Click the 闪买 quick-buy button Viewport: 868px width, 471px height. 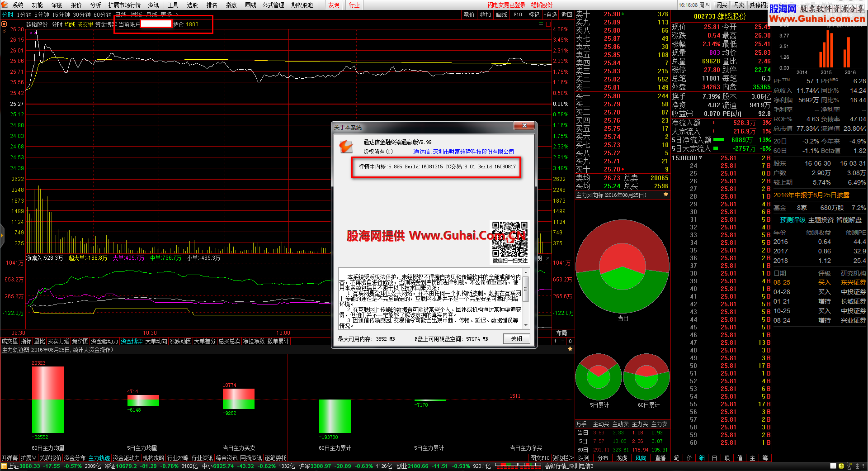[722, 5]
